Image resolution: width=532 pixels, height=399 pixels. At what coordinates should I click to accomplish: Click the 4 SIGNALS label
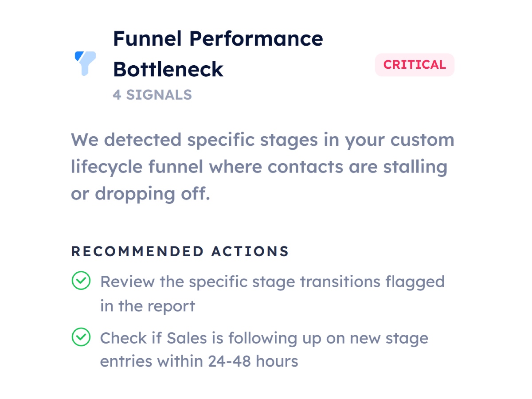click(x=152, y=94)
